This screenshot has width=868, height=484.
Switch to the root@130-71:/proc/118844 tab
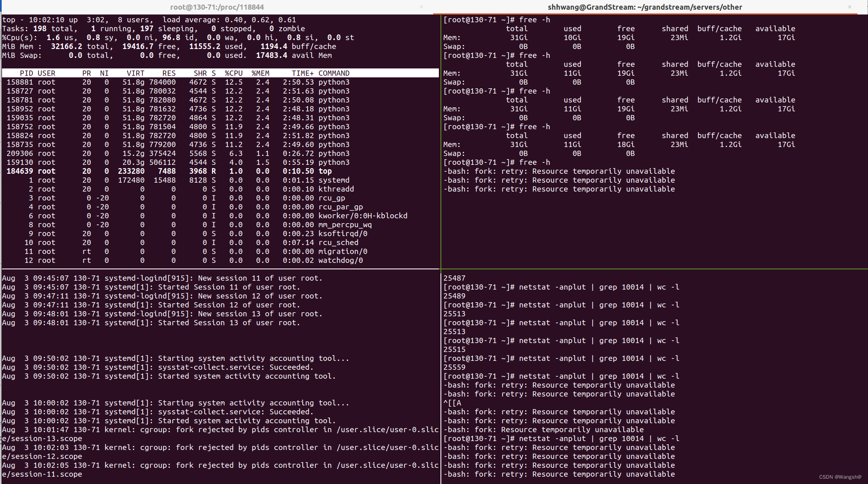click(x=217, y=7)
